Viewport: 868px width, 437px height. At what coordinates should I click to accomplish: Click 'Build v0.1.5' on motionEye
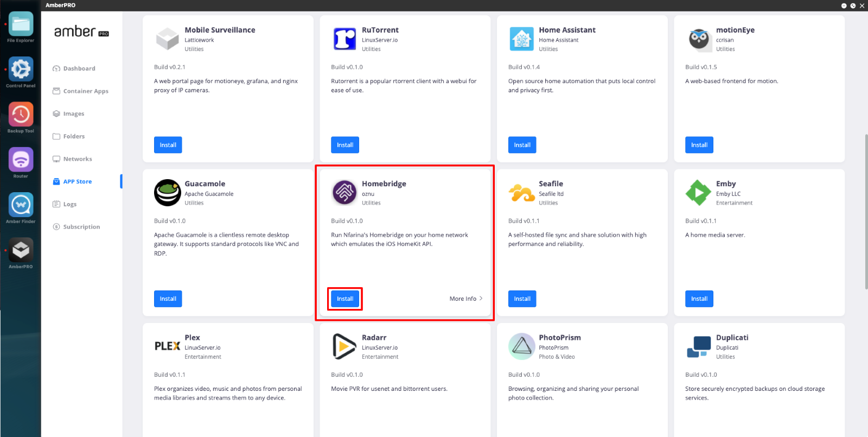pyautogui.click(x=701, y=67)
